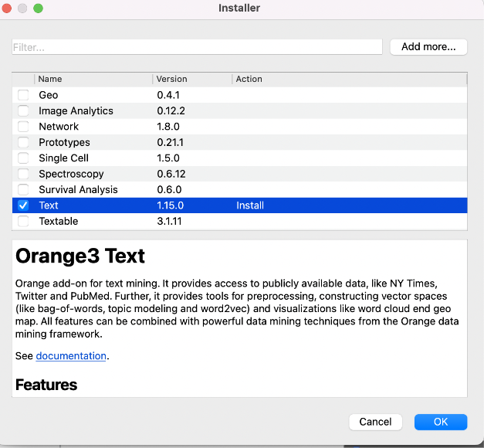Click the Action column header
This screenshot has height=448, width=484.
click(x=347, y=79)
